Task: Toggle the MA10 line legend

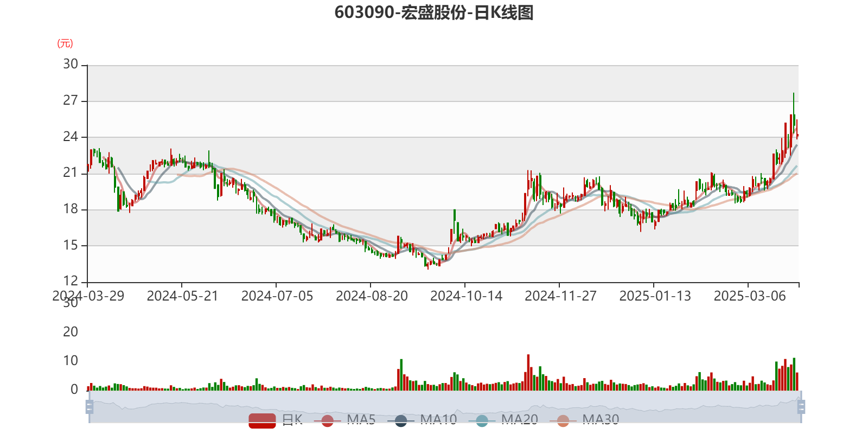Action: [422, 420]
